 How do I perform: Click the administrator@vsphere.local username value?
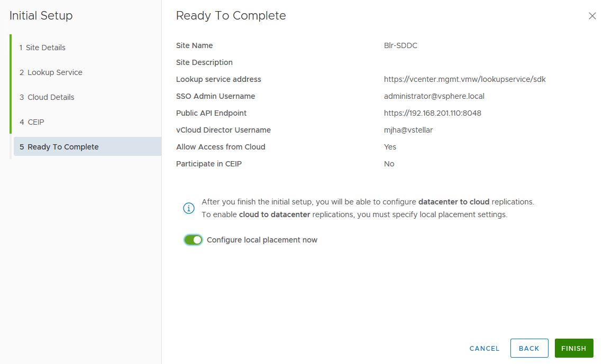coord(434,96)
